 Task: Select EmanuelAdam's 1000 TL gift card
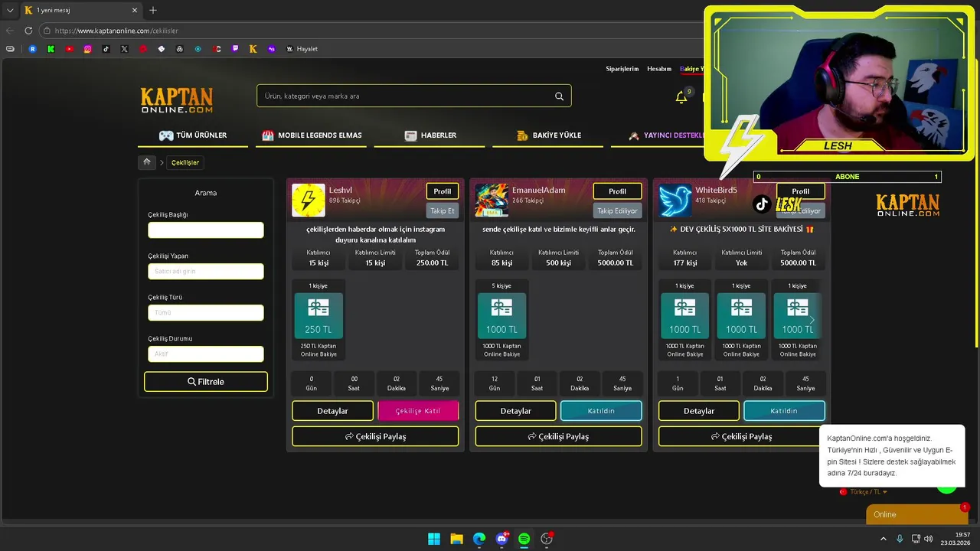pos(501,315)
